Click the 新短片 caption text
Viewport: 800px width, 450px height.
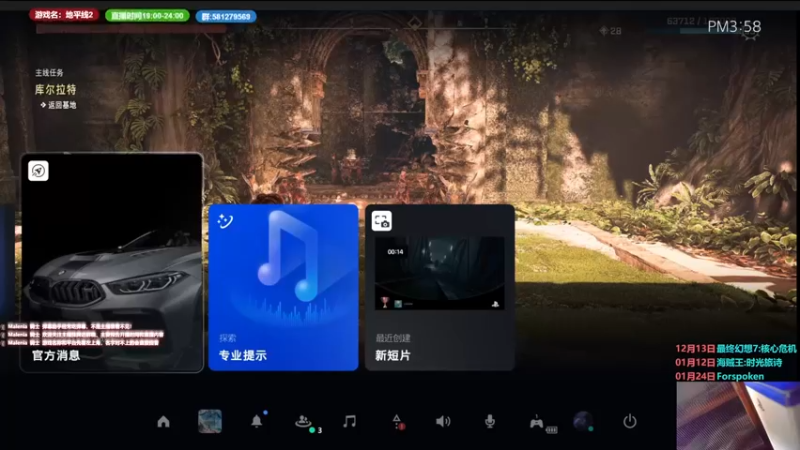(x=393, y=356)
